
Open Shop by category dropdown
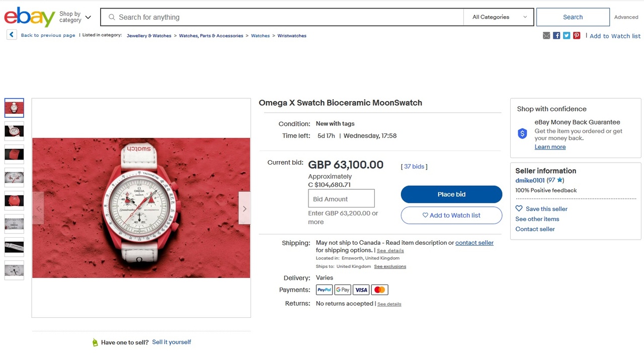coord(75,17)
